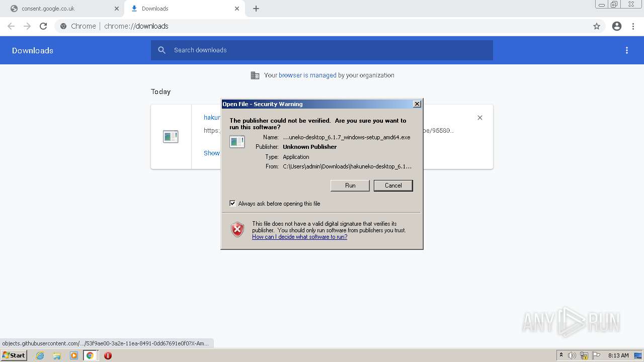Open Windows Explorer folder from taskbar
This screenshot has width=644, height=362.
pyautogui.click(x=57, y=355)
